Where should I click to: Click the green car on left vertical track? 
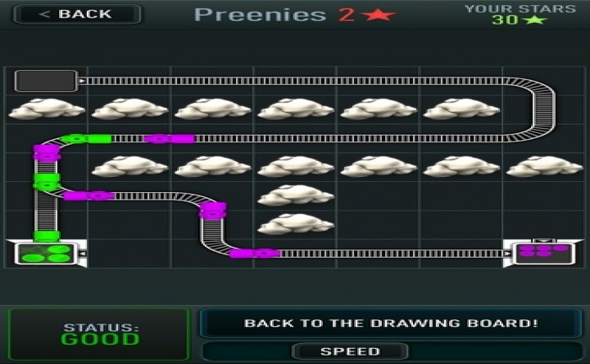[46, 182]
